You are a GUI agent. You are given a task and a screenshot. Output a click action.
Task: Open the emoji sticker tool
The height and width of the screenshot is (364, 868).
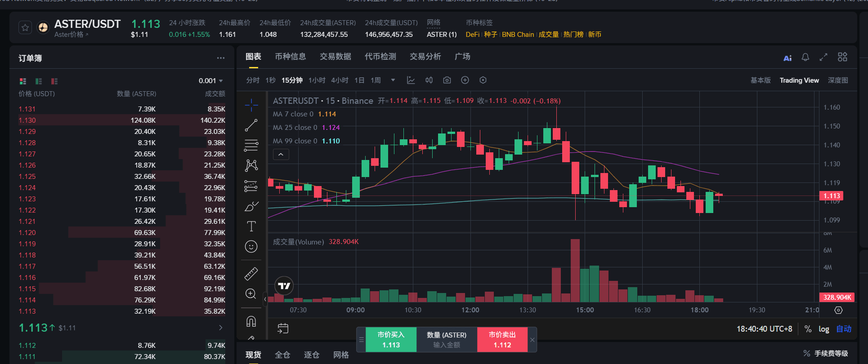coord(251,246)
